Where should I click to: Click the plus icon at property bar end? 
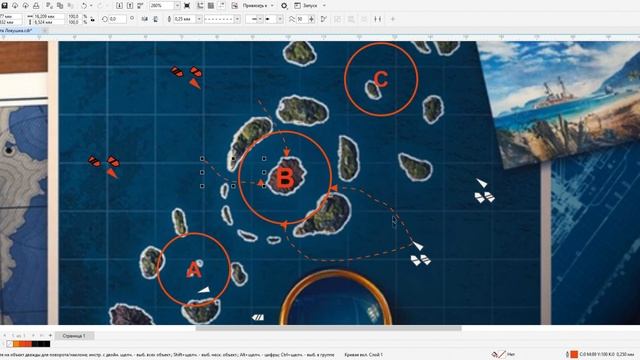click(393, 19)
